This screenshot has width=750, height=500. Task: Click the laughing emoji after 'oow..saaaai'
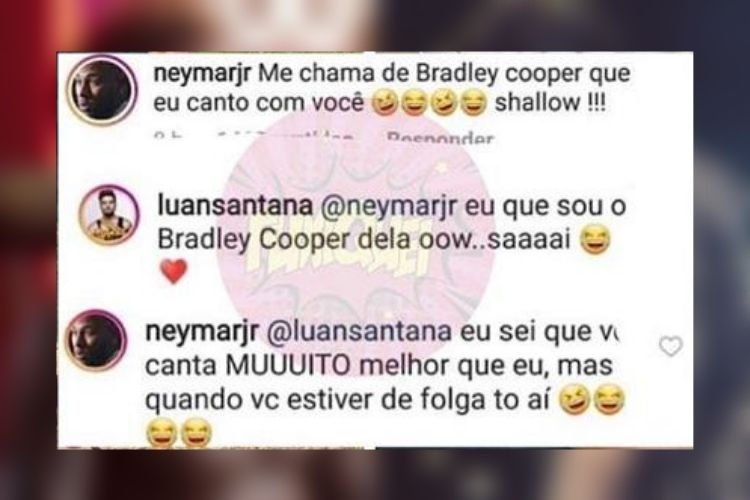coord(596,241)
